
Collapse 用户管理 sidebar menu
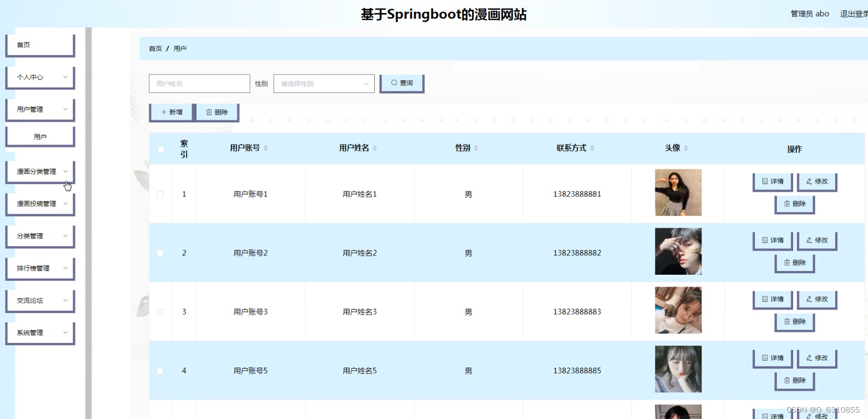40,110
